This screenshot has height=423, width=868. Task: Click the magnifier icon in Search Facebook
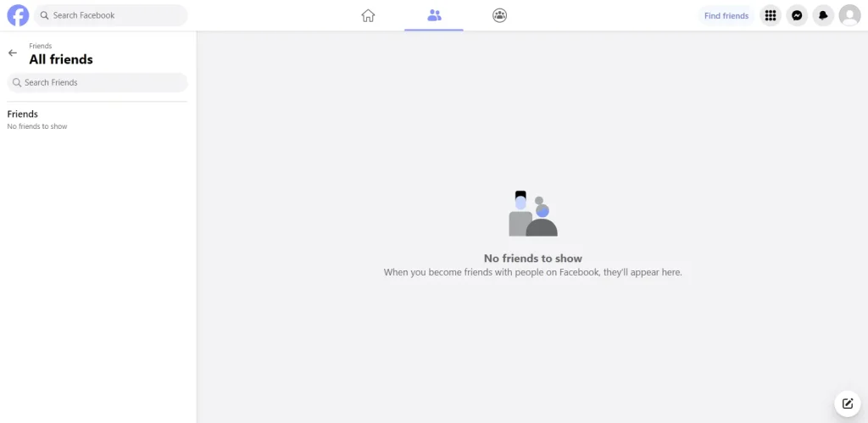coord(45,15)
